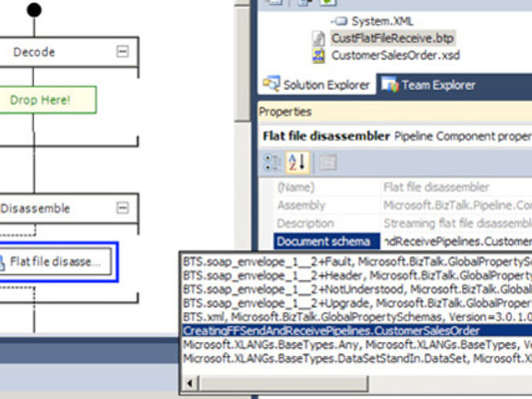Switch to the Solution Explorer tab

[x=317, y=85]
